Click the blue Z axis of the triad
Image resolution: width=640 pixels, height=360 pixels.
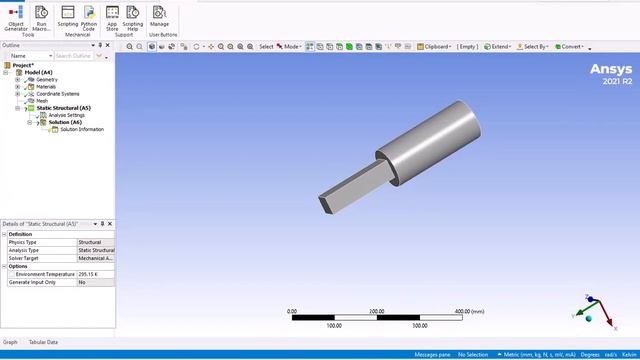tap(590, 299)
